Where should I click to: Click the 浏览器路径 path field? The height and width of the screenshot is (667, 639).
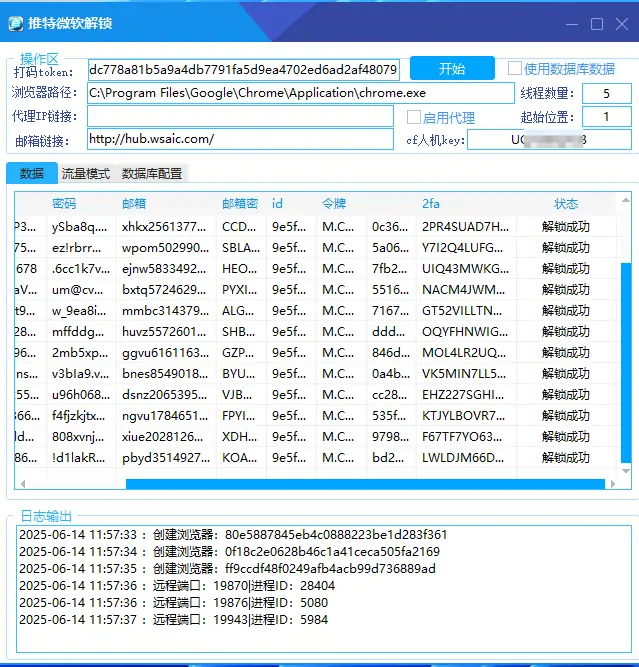pos(301,93)
